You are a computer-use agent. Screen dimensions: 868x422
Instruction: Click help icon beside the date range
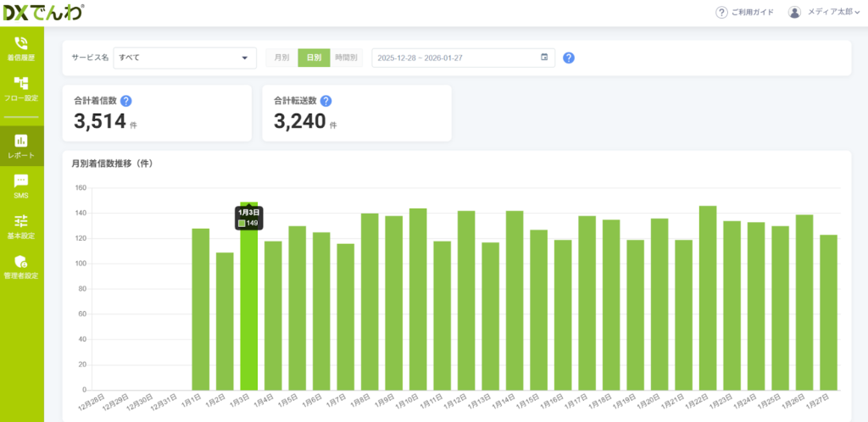point(569,58)
